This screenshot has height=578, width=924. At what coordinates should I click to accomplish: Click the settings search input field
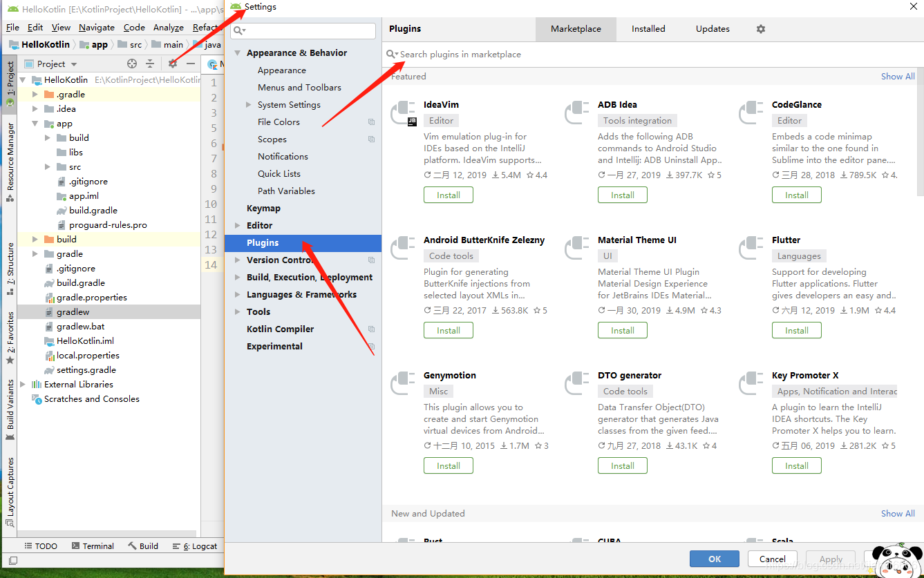pyautogui.click(x=303, y=30)
